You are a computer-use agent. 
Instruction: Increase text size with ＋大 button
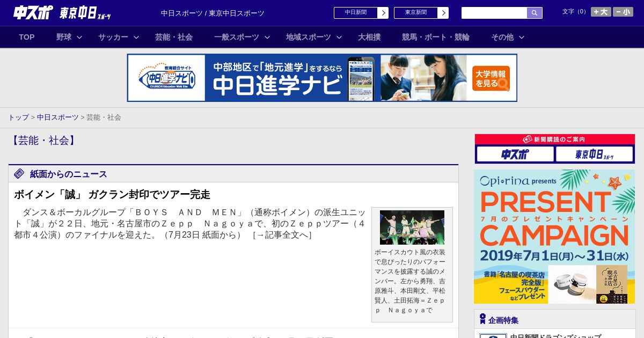click(601, 12)
